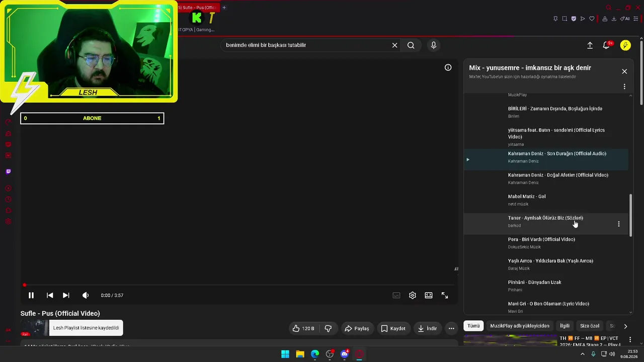Select the Tümü filter chip

tap(473, 326)
